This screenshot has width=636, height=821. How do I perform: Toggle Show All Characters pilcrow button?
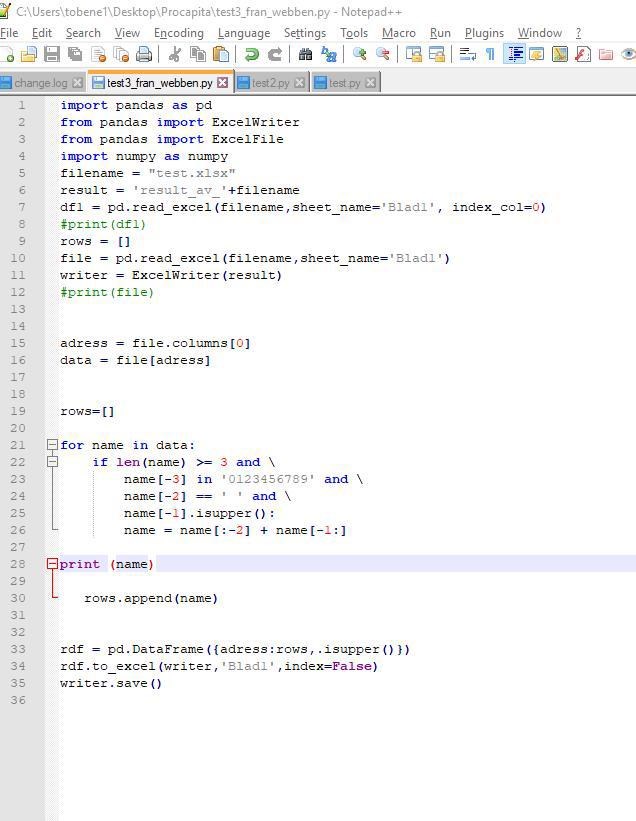[x=490, y=55]
